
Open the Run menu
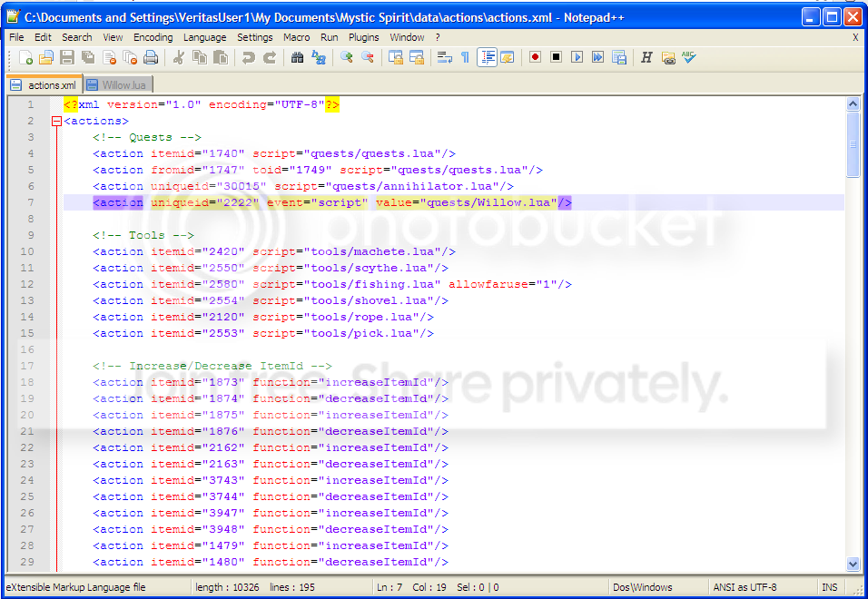(x=330, y=37)
